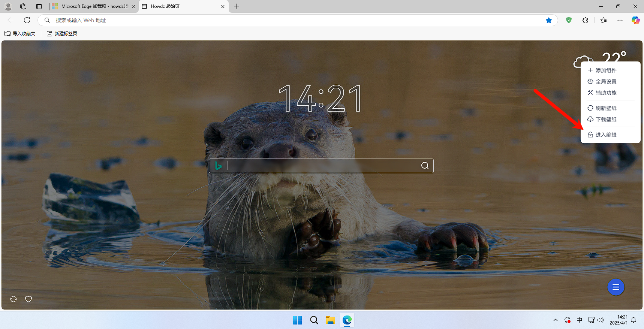Open the Edge settings and more menu

(x=620, y=20)
